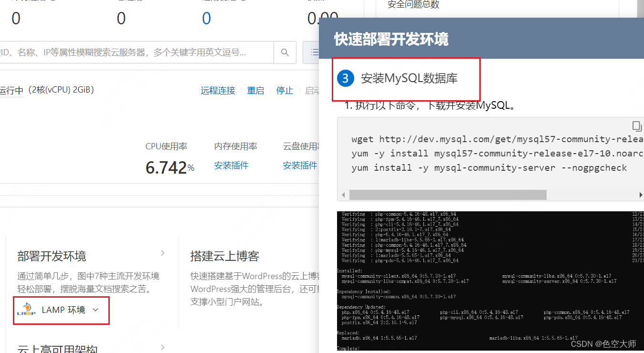Click the server search input field
The image size is (644, 353).
136,52
